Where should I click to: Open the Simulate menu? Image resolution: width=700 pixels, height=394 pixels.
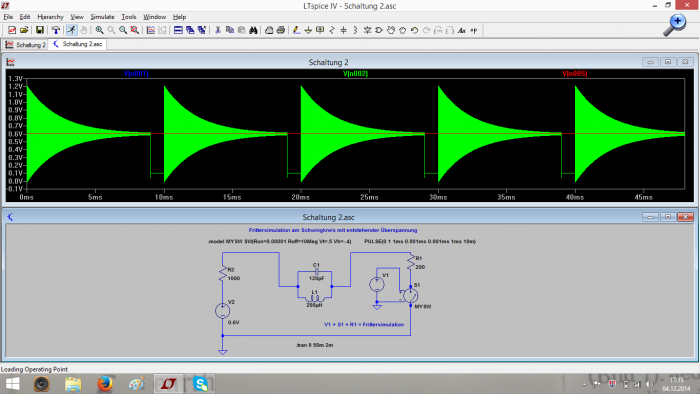pyautogui.click(x=102, y=17)
